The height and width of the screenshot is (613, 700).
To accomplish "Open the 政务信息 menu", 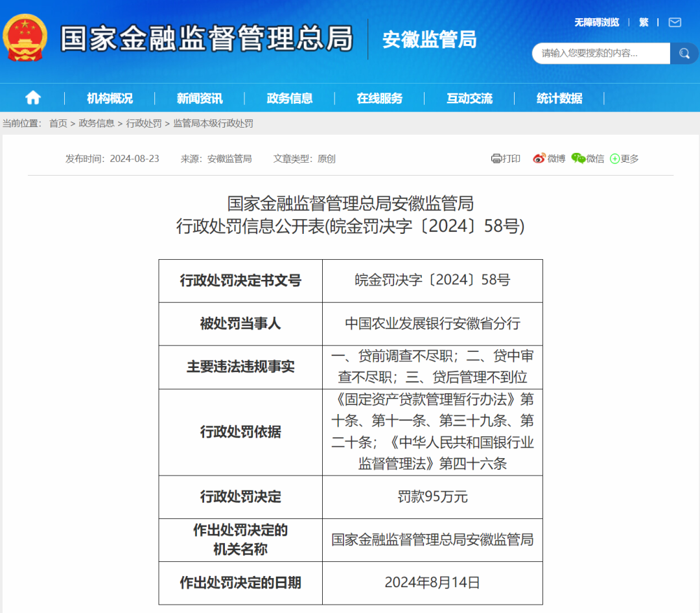I will point(290,98).
